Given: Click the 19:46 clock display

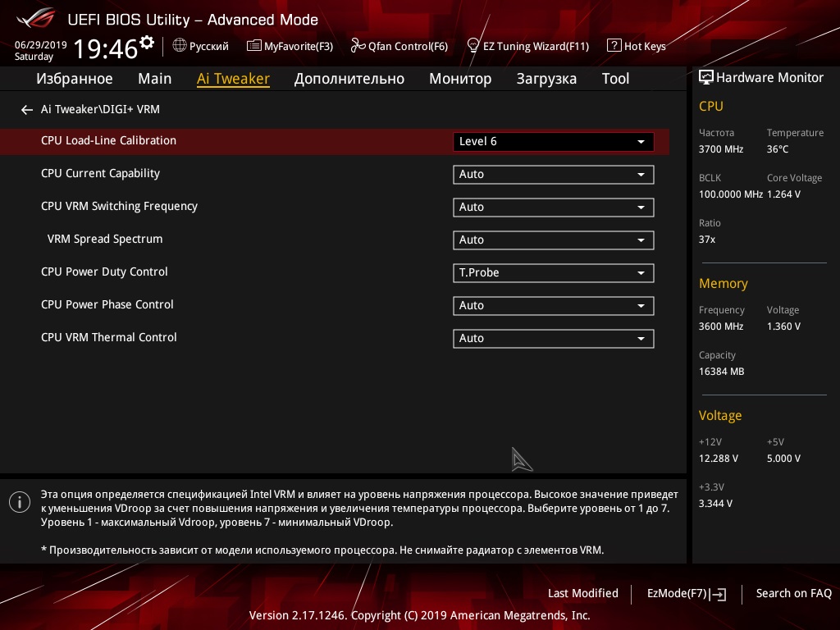Looking at the screenshot, I should pyautogui.click(x=106, y=48).
